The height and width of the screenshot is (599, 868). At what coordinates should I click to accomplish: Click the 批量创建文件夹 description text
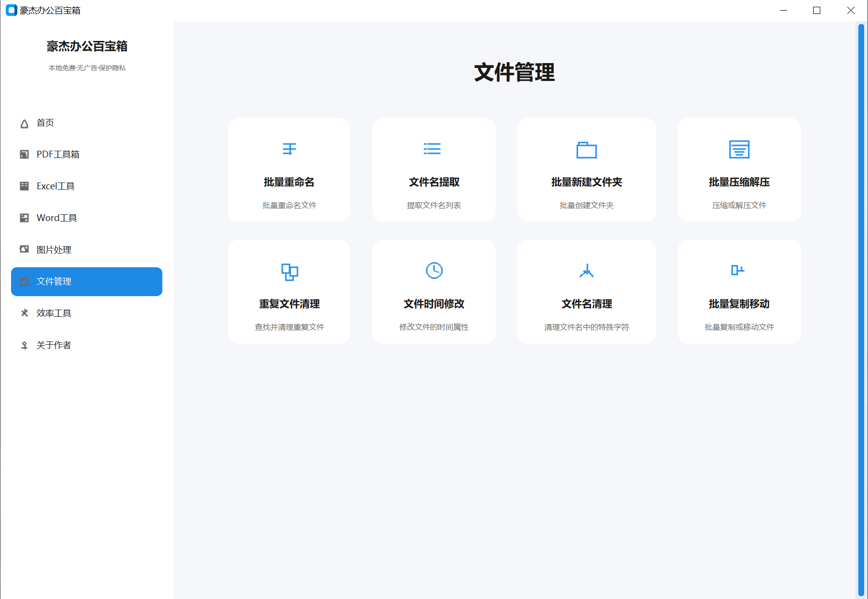point(587,205)
